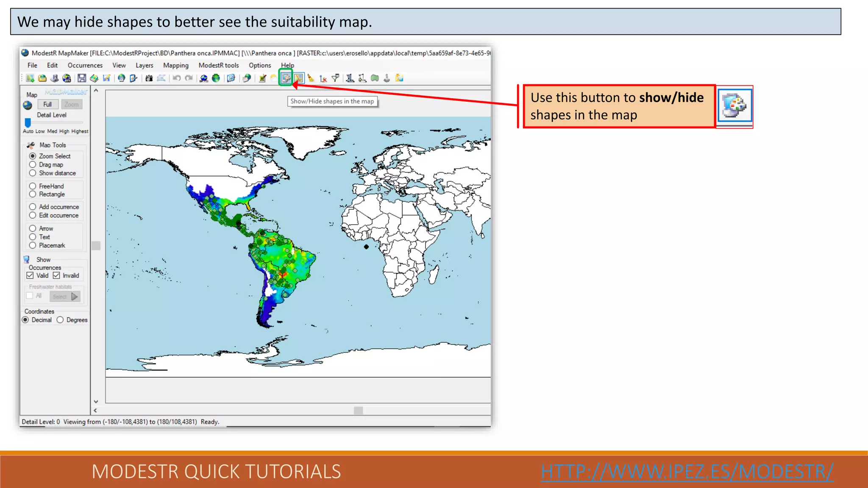868x488 pixels.
Task: Click the Highest detail level label
Action: pyautogui.click(x=80, y=131)
